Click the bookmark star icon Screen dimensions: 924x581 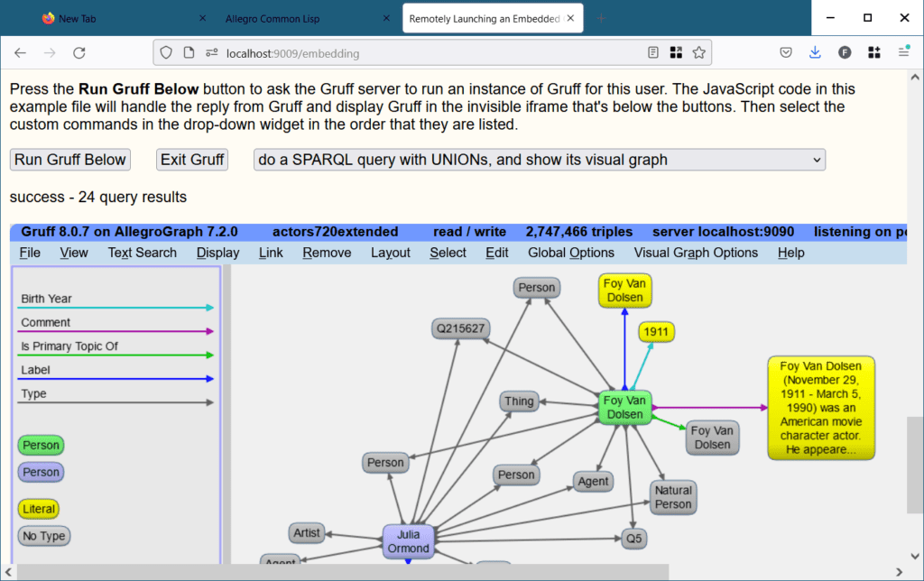tap(699, 52)
